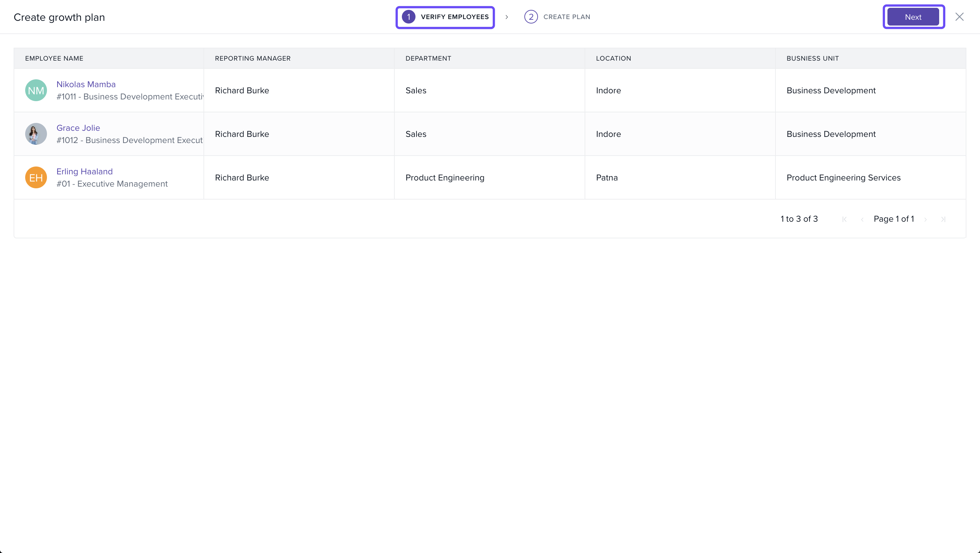Close the Create growth plan dialog

tap(959, 17)
